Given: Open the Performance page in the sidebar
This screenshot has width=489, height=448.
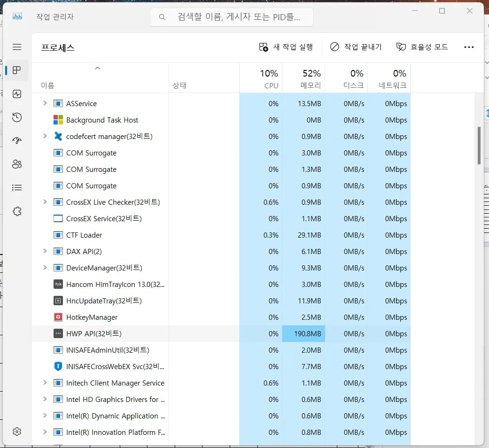Looking at the screenshot, I should coord(17,94).
